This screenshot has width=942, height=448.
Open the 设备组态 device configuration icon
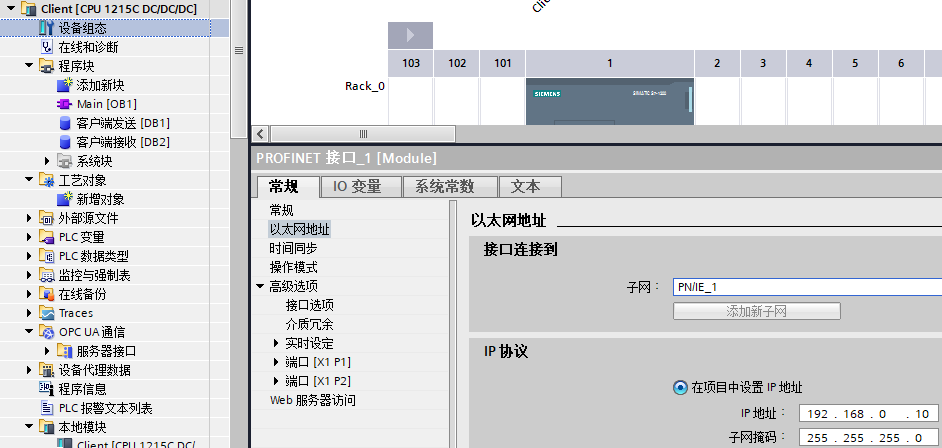(47, 28)
